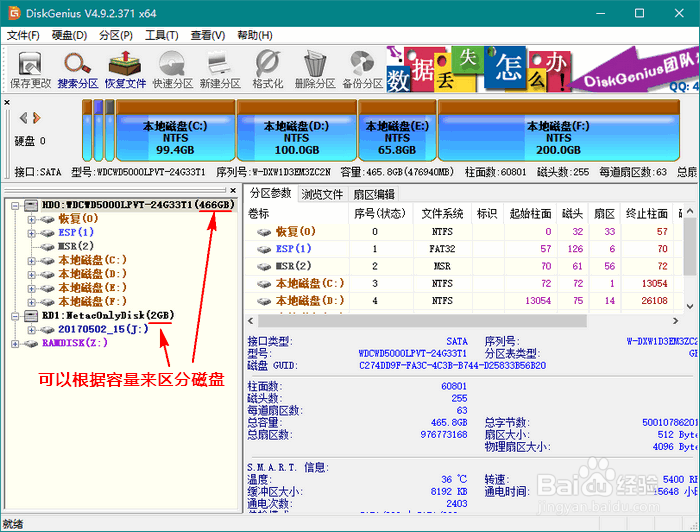
Task: Click the table's down scroll arrow
Action: (x=690, y=306)
